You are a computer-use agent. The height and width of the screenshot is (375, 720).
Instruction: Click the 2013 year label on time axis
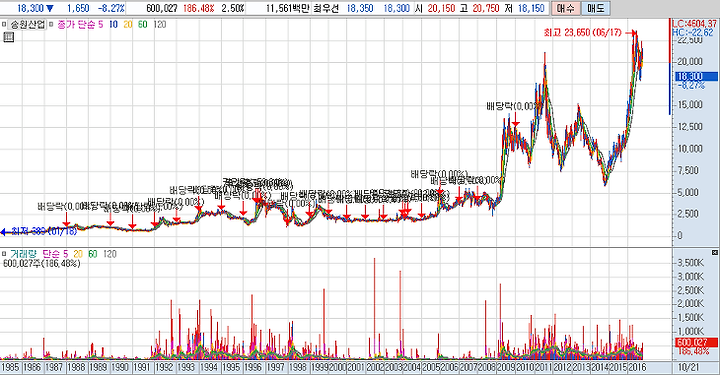581,367
